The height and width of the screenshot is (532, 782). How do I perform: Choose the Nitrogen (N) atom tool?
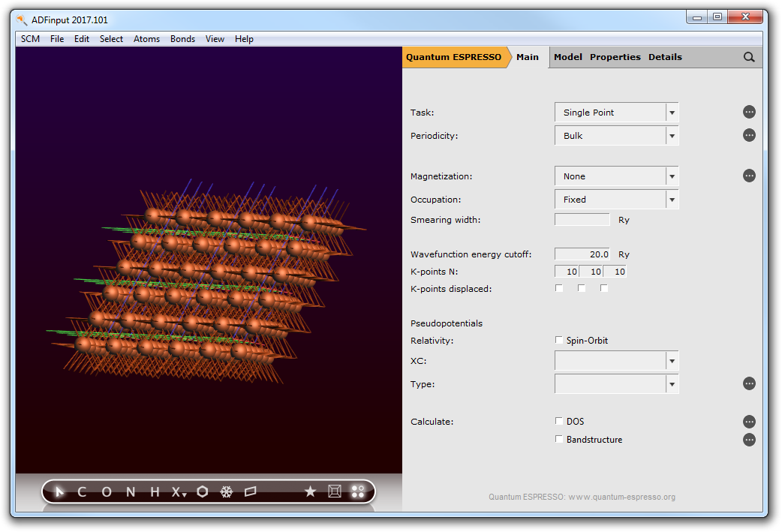click(x=131, y=492)
